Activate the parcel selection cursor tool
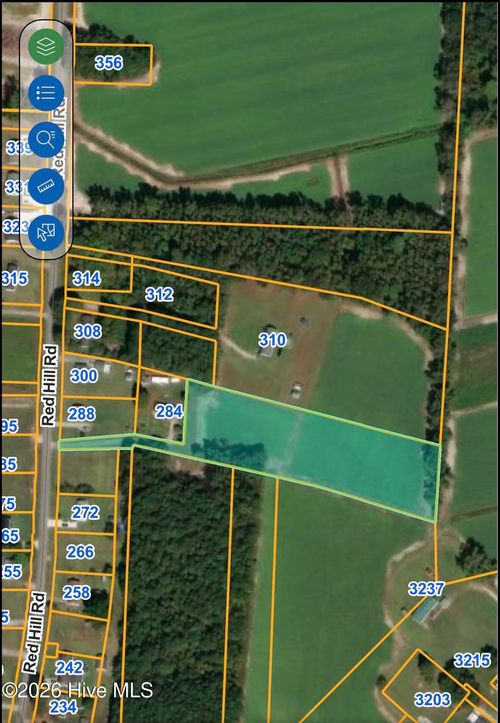The image size is (500, 723). 46,233
